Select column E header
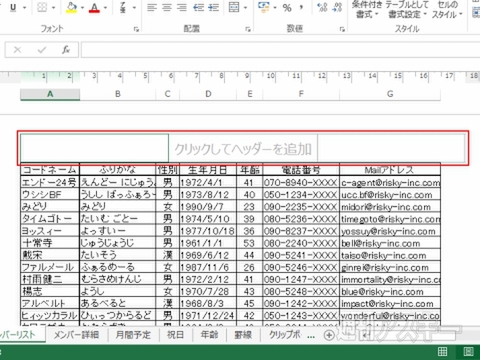 point(250,94)
